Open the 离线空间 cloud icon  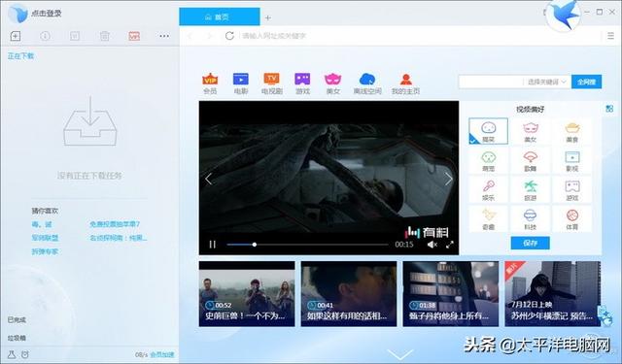click(x=367, y=80)
